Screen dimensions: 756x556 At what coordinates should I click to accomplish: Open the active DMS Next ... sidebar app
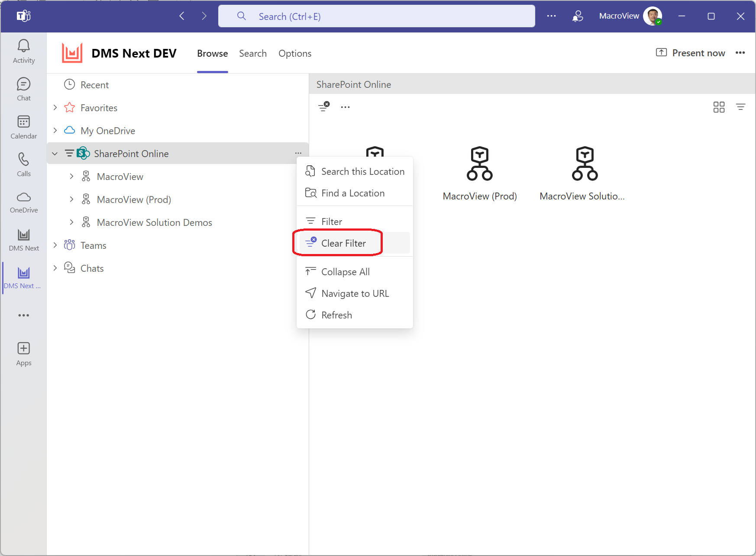pos(24,278)
